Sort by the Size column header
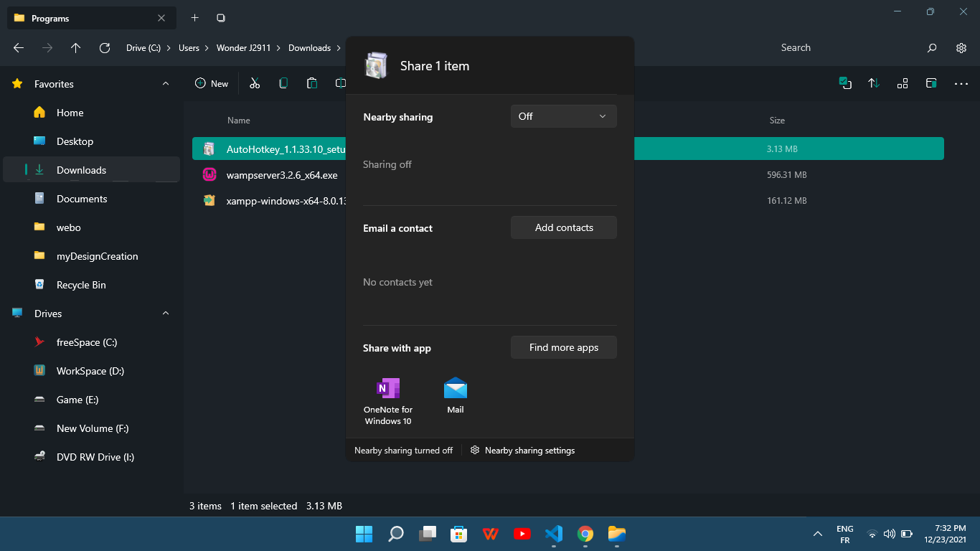 click(777, 121)
